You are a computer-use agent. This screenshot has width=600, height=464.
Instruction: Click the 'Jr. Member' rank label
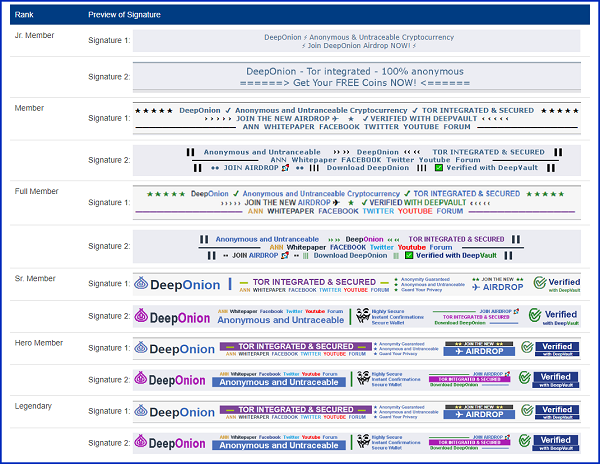point(34,35)
